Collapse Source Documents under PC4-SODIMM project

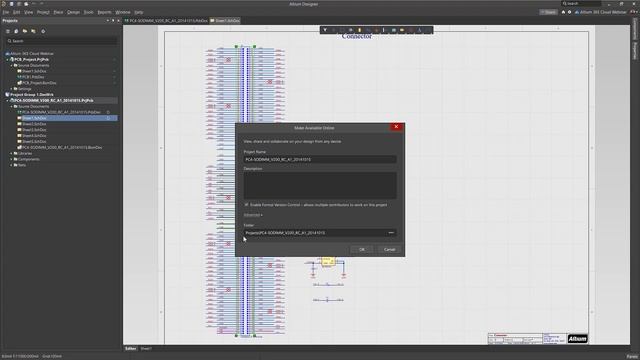11,106
